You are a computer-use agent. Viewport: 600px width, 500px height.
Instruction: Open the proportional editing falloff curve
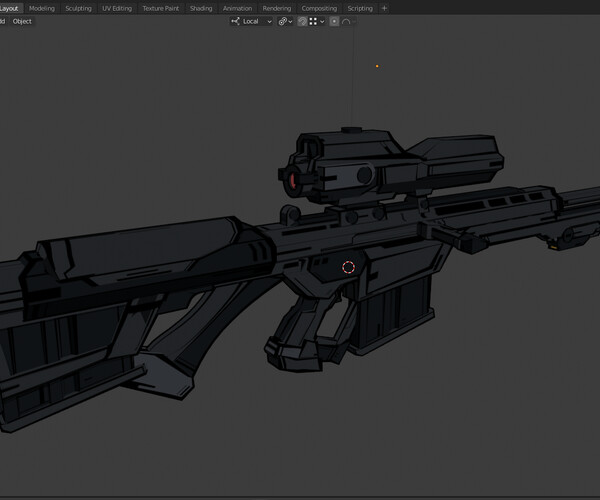pos(347,21)
